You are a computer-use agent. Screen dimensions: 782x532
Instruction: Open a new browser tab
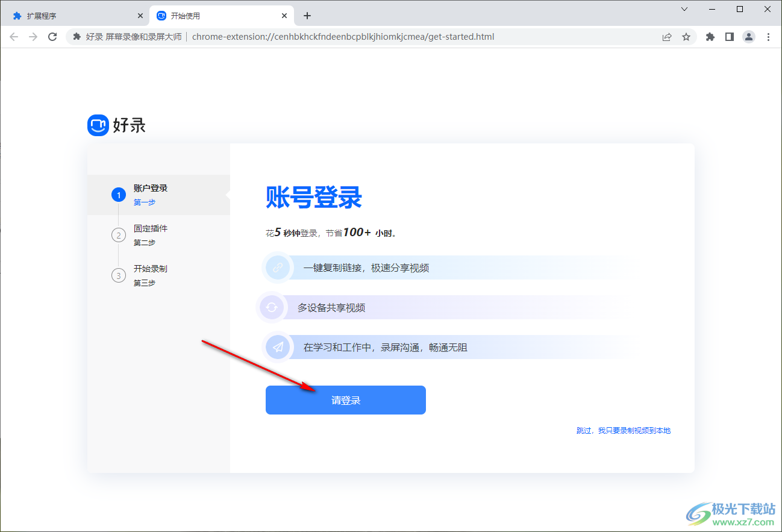307,16
